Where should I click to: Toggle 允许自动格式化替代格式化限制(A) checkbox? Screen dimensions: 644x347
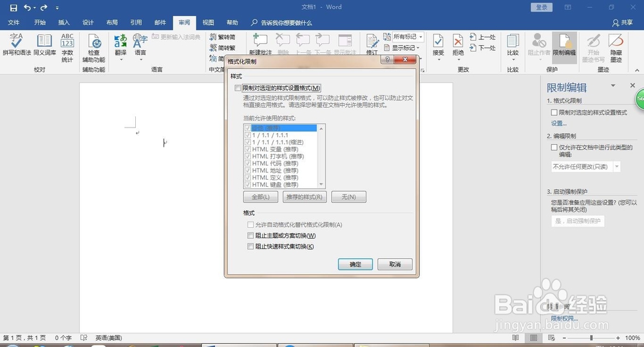[x=251, y=225]
